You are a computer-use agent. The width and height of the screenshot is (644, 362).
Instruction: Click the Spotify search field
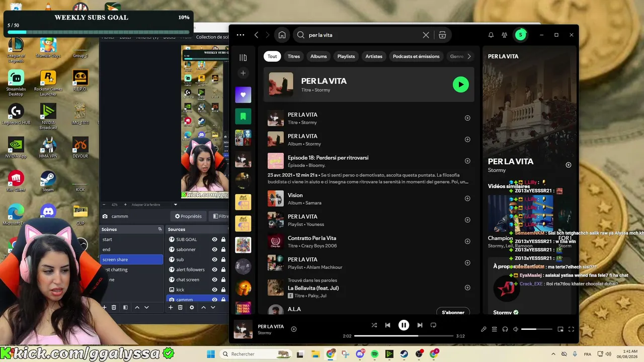(x=363, y=35)
